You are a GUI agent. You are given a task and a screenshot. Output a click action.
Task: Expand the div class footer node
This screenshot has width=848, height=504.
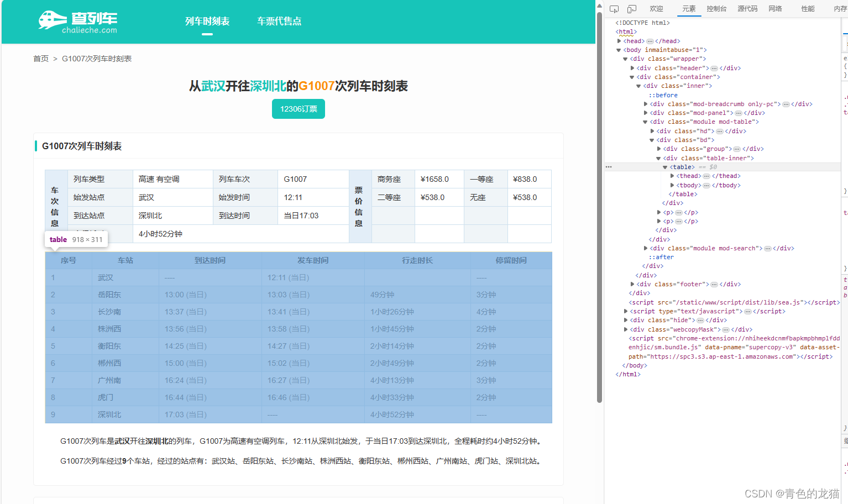pos(632,284)
